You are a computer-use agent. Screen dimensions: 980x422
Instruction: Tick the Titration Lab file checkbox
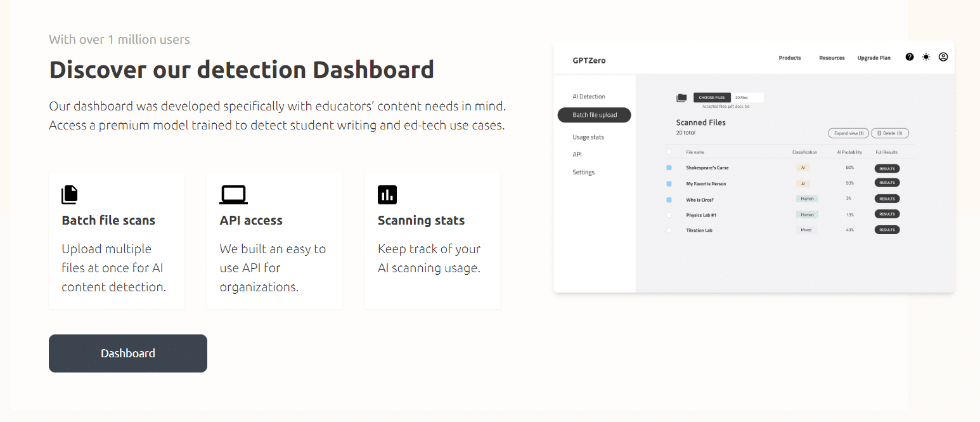point(669,230)
